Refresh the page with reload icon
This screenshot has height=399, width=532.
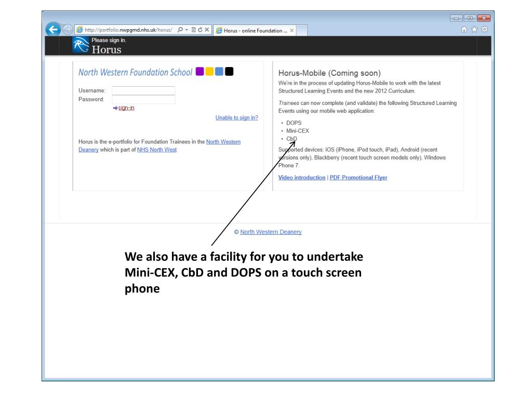click(x=200, y=30)
